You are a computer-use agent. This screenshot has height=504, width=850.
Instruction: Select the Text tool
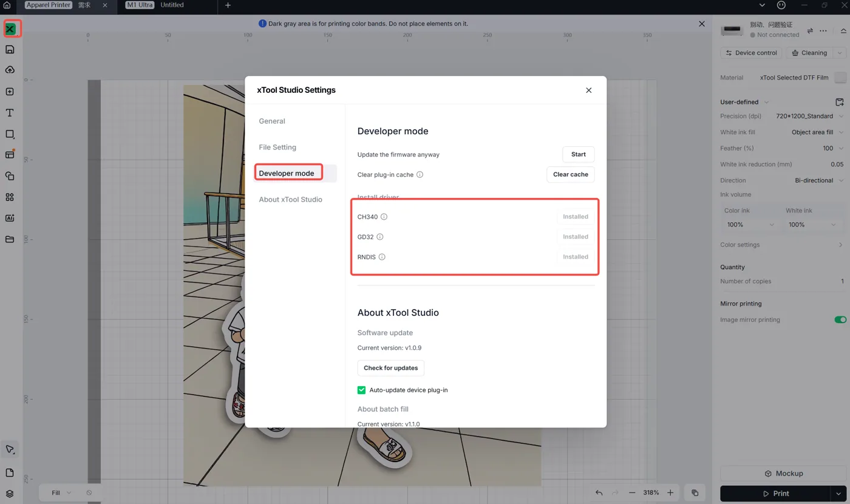tap(10, 113)
